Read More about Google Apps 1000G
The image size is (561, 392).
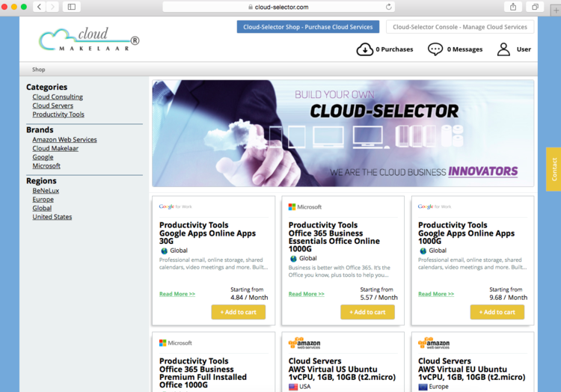pyautogui.click(x=436, y=294)
